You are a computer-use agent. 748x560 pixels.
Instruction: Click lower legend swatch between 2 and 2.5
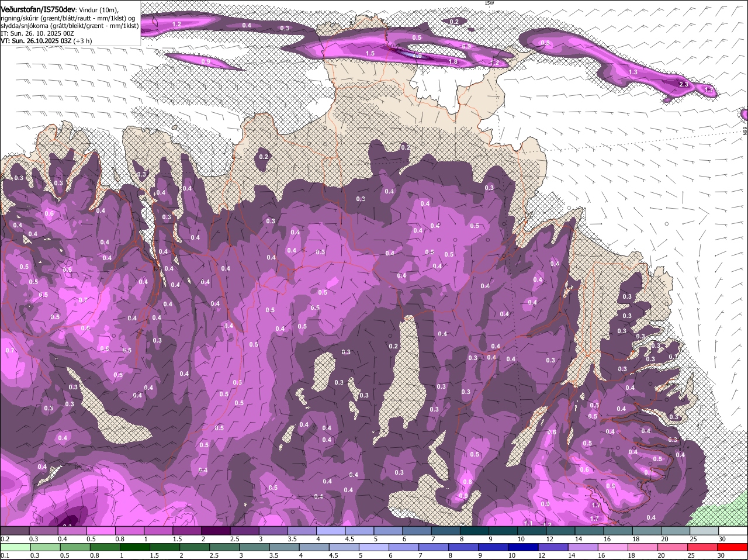(195, 547)
